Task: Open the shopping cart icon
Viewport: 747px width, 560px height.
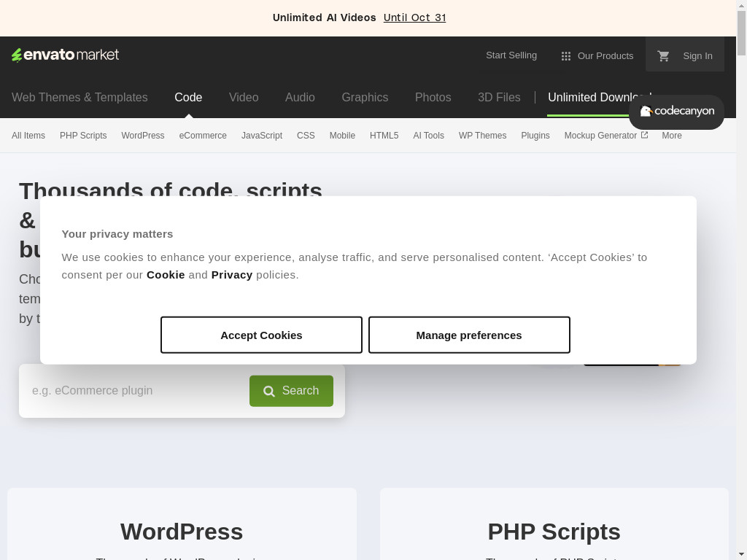Action: 663,56
